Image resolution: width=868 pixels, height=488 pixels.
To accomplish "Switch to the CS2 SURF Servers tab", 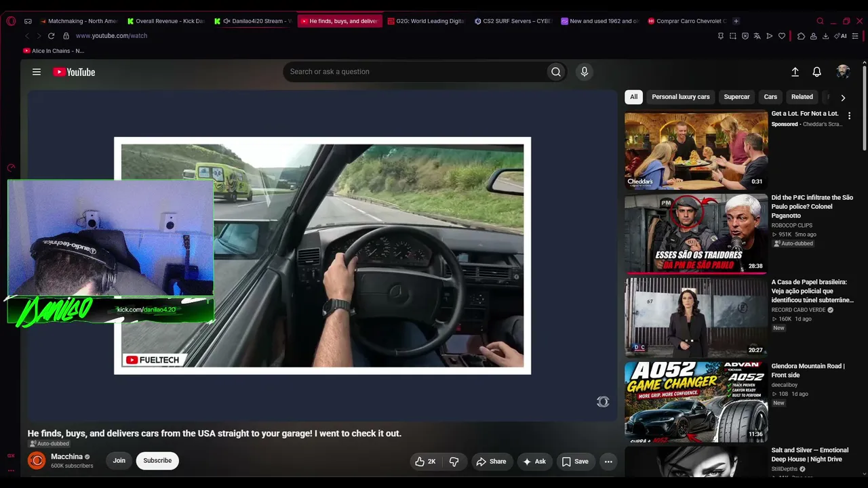I will 514,21.
